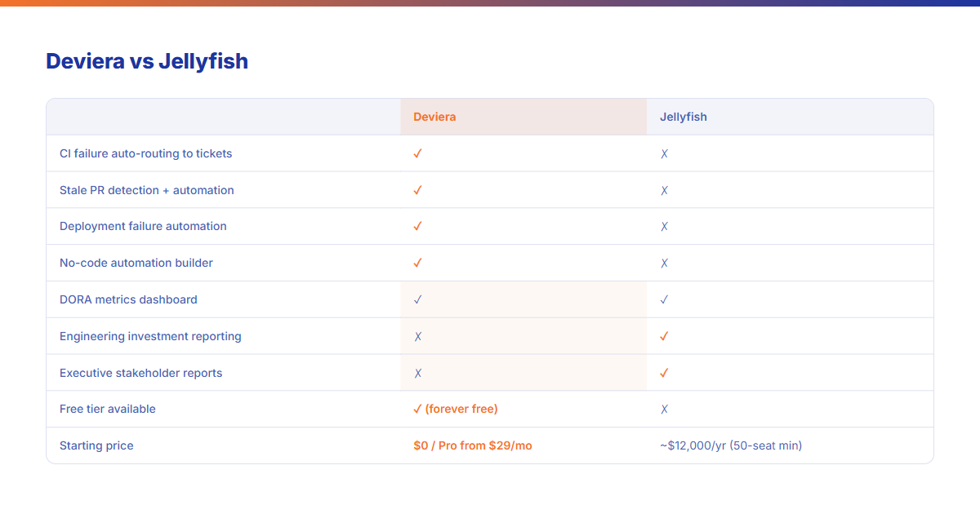Click the No-code automation builder label
The image size is (980, 514).
point(136,263)
